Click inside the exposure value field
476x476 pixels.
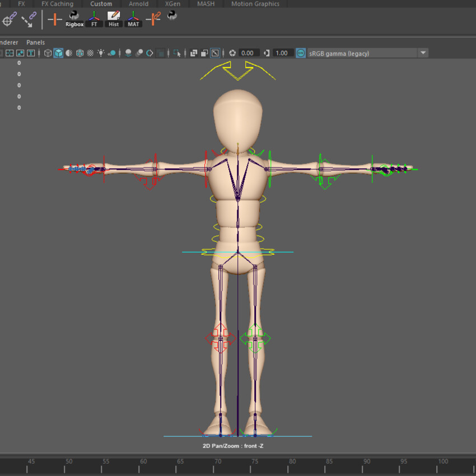pyautogui.click(x=249, y=53)
